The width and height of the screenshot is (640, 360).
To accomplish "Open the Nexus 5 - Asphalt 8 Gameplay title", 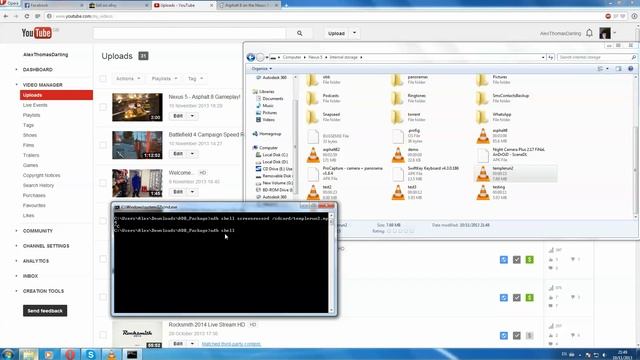I will click(204, 97).
